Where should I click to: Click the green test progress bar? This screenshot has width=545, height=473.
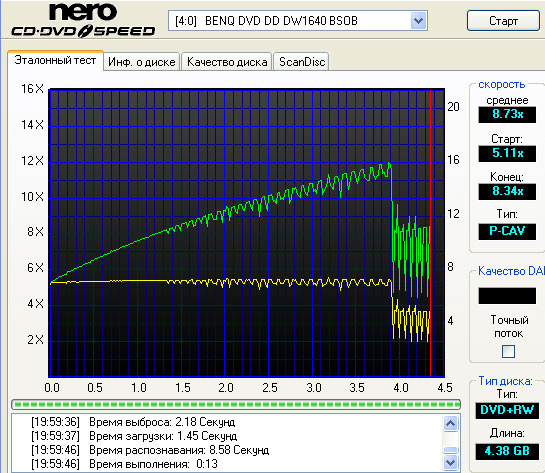pos(236,404)
